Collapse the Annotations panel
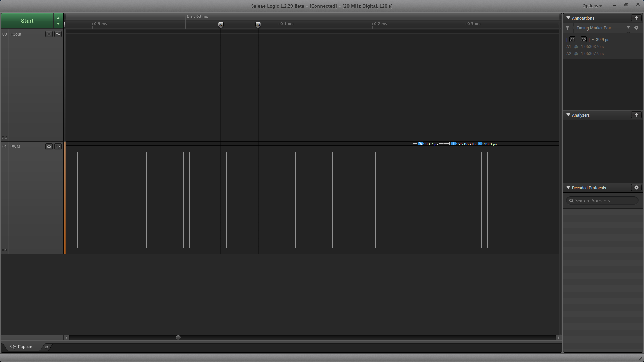 [568, 18]
